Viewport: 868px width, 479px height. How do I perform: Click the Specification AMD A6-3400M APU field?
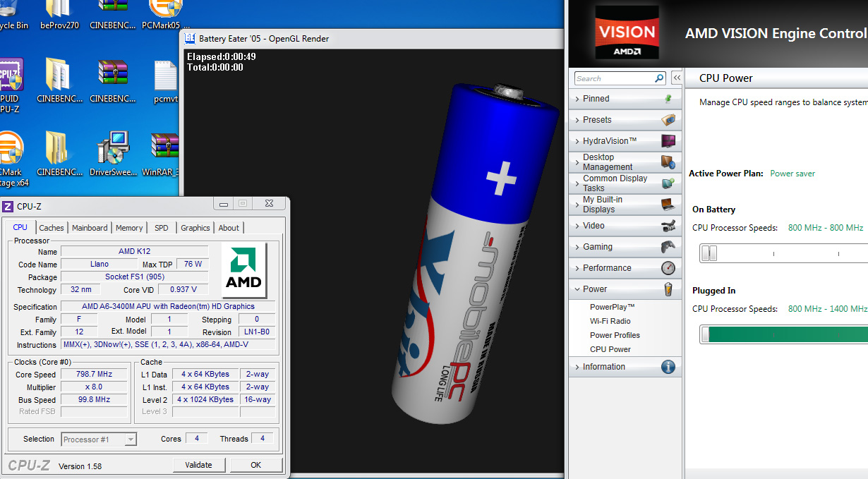pos(168,307)
